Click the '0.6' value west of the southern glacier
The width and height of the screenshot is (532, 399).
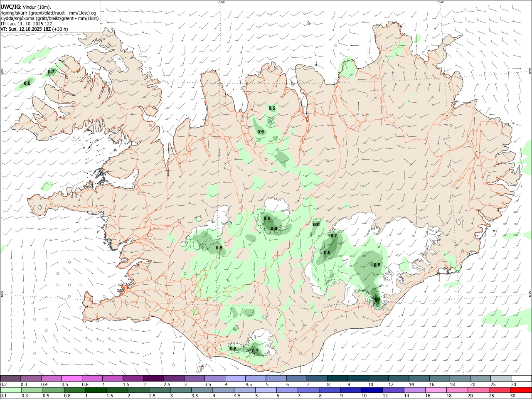coord(233,349)
